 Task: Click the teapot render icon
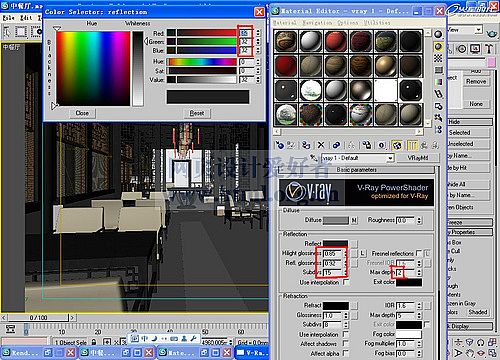pos(491,34)
